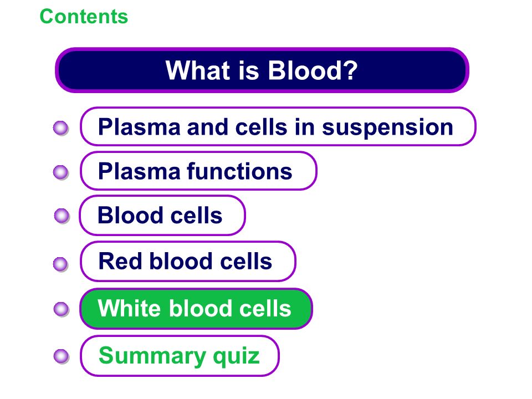Click the round bullet before Red blood cells

[61, 264]
